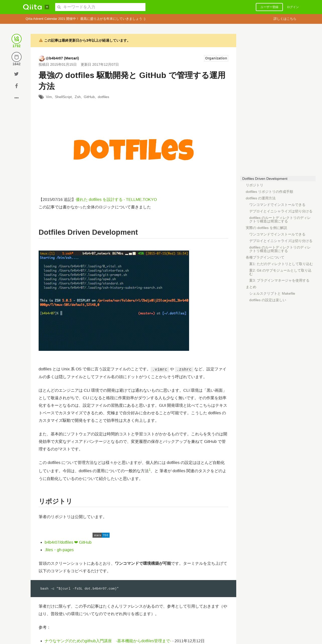Click the Organization badge
This screenshot has height=644, width=322.
pyautogui.click(x=216, y=58)
